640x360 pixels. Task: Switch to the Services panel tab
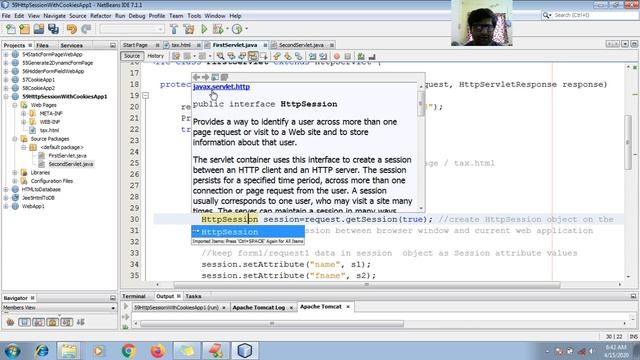point(71,45)
